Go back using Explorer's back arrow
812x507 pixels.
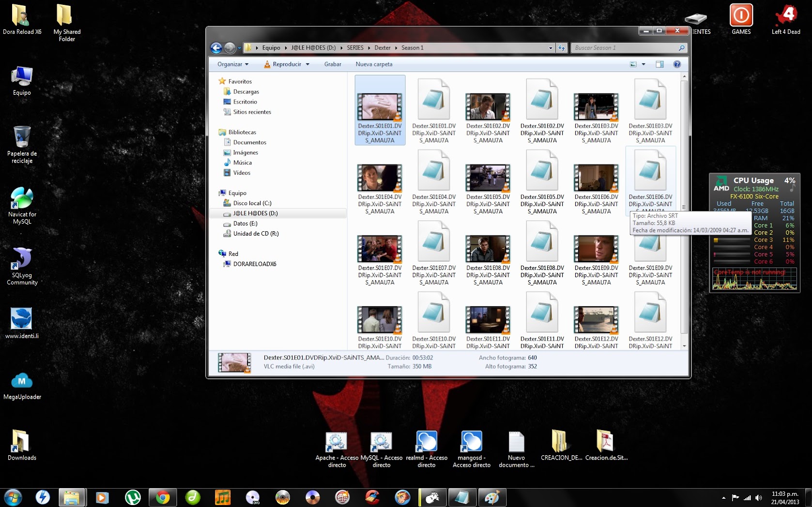click(216, 48)
